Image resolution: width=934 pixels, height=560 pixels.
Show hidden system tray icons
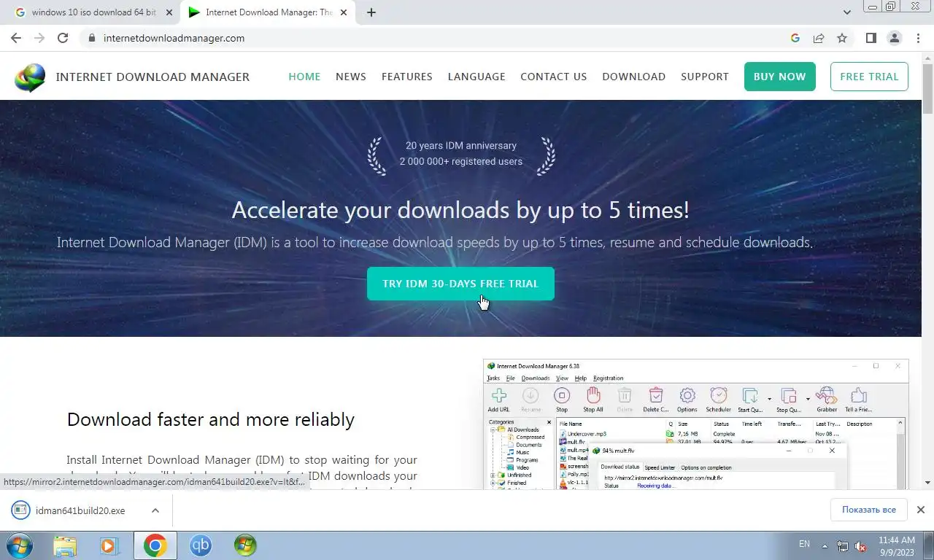pyautogui.click(x=825, y=546)
